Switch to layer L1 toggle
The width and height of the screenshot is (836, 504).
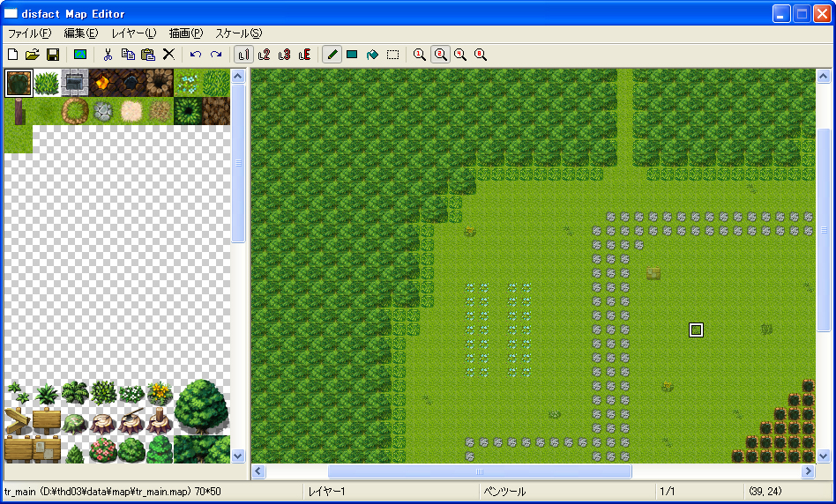click(243, 55)
